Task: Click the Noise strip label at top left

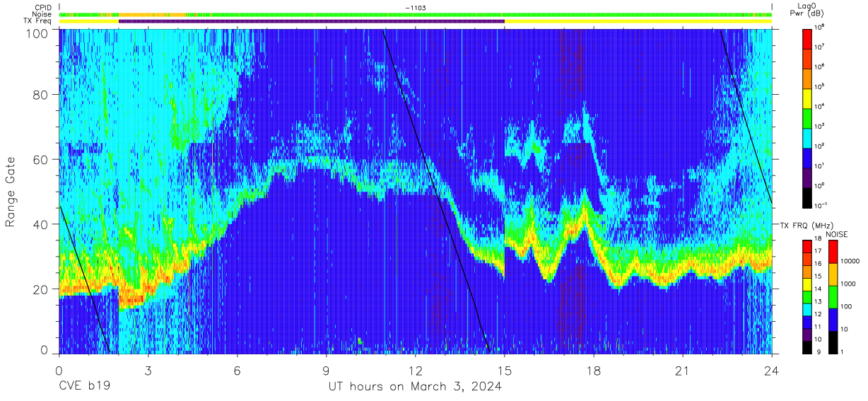Action: 42,14
